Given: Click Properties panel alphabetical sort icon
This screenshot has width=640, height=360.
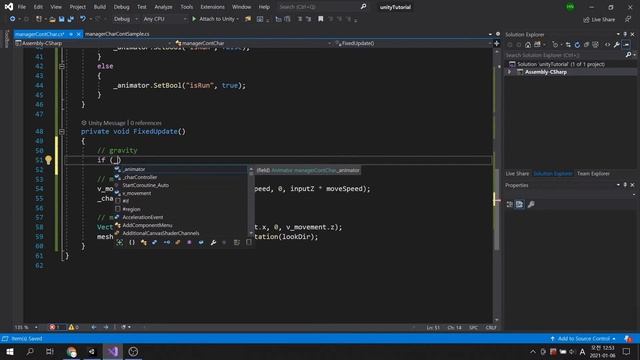Looking at the screenshot, I should tap(519, 204).
